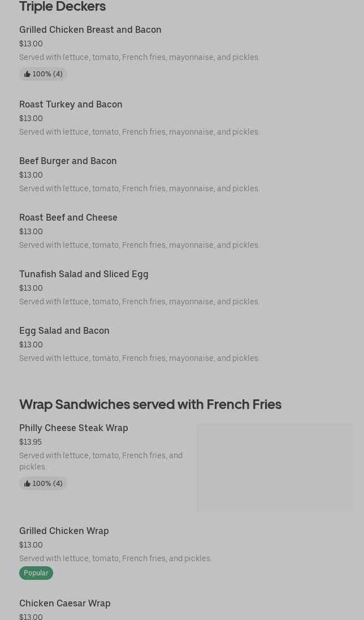Open the Chicken Caesar Wrap item
The image size is (364, 620).
pos(65,603)
